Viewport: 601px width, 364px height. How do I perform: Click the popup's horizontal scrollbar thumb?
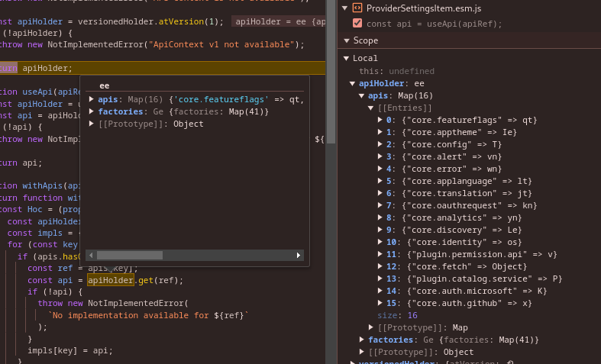130,255
